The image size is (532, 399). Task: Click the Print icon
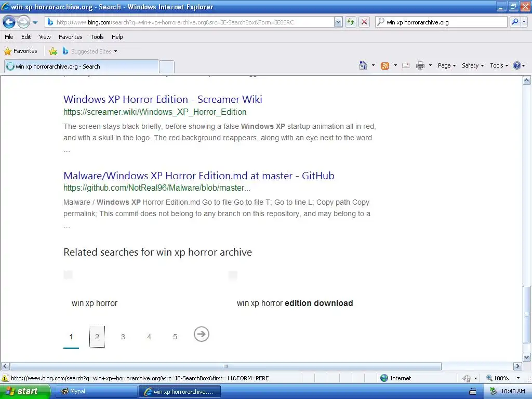[420, 65]
